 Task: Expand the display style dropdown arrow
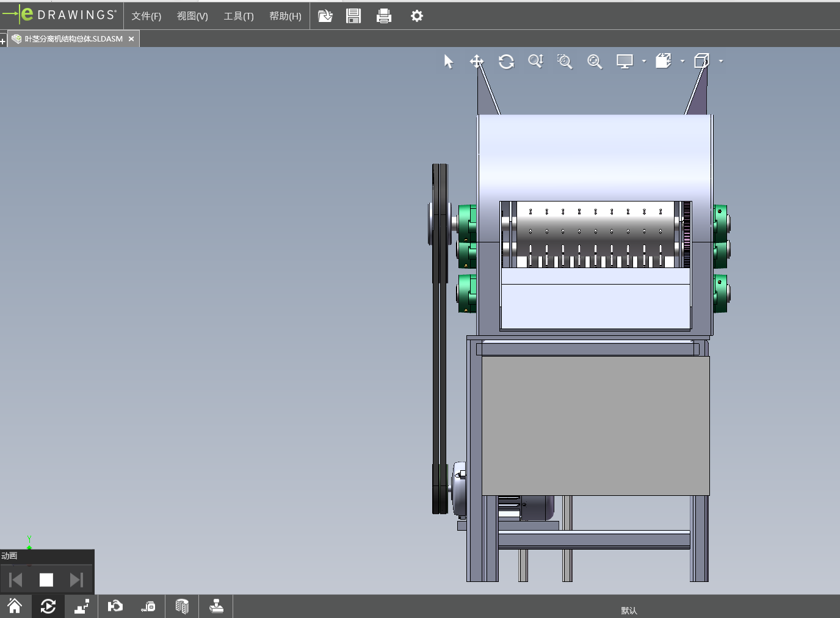coord(644,61)
